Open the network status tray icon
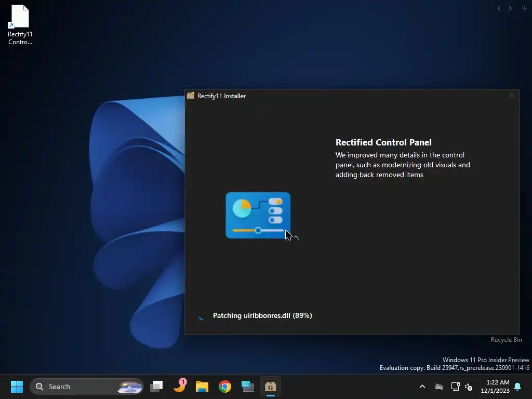Image resolution: width=532 pixels, height=399 pixels. (x=455, y=387)
